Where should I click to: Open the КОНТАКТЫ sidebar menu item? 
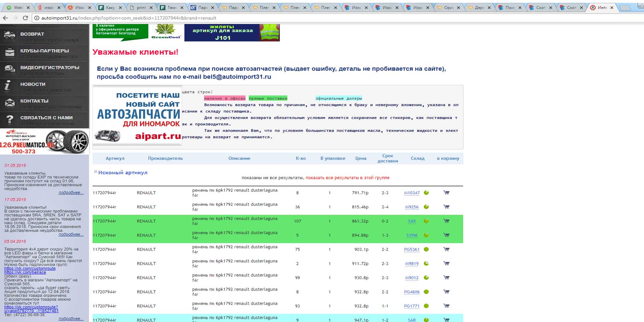[44, 103]
